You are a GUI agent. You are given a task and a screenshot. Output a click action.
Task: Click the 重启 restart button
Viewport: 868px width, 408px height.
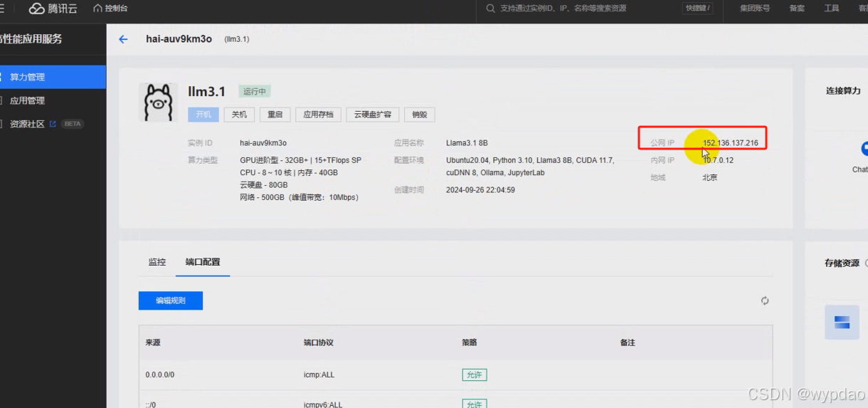point(275,115)
